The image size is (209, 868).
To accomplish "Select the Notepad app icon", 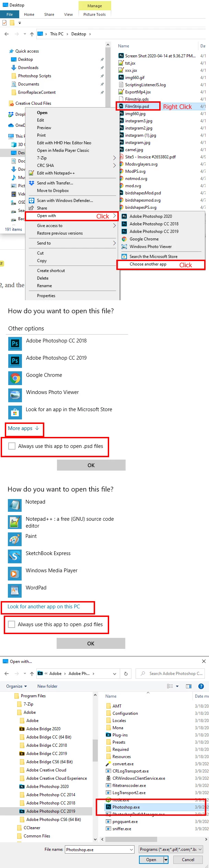I will (15, 505).
